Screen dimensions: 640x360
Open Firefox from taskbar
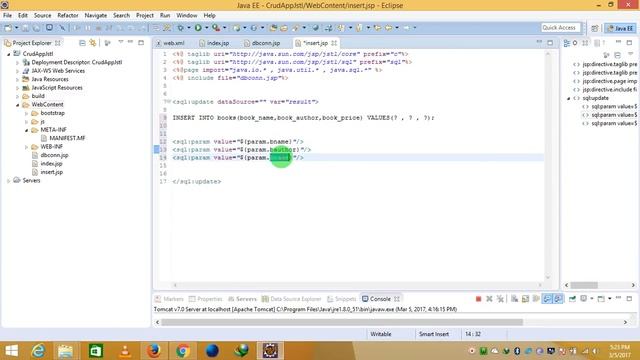click(153, 351)
